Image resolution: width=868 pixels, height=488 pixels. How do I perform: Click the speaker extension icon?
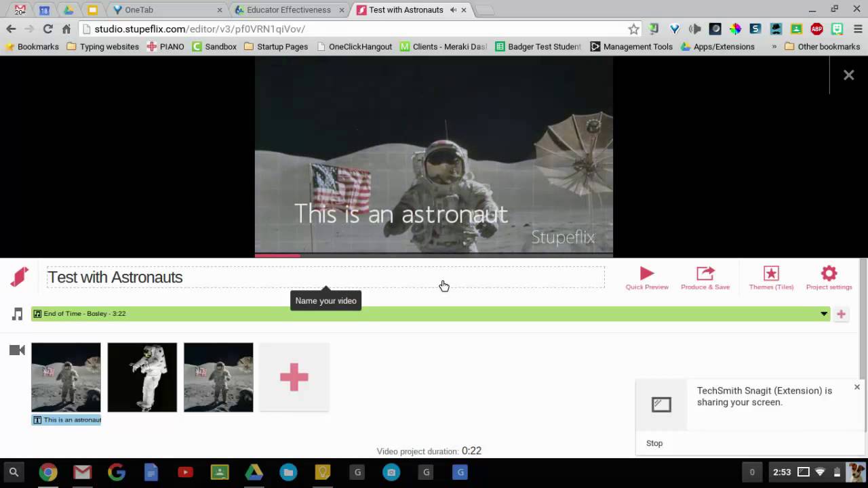[695, 29]
